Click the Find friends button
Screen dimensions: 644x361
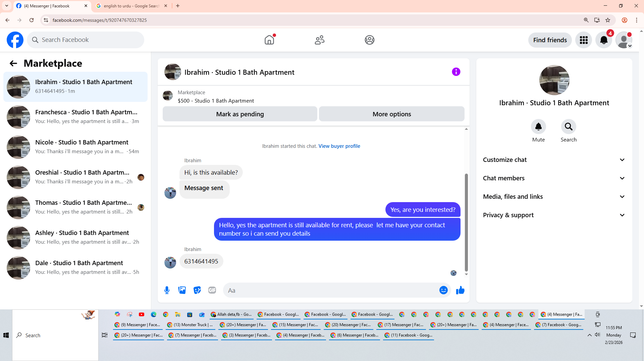click(x=550, y=40)
